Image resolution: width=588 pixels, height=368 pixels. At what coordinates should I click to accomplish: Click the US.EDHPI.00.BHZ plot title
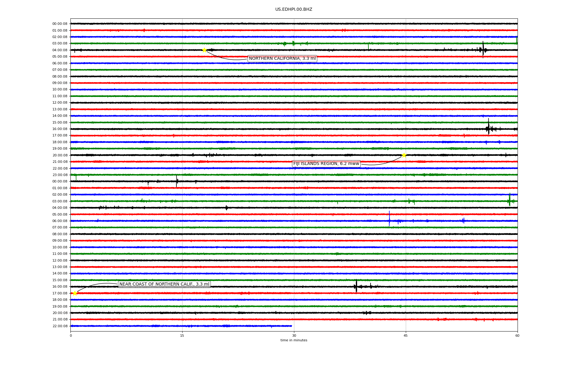294,10
